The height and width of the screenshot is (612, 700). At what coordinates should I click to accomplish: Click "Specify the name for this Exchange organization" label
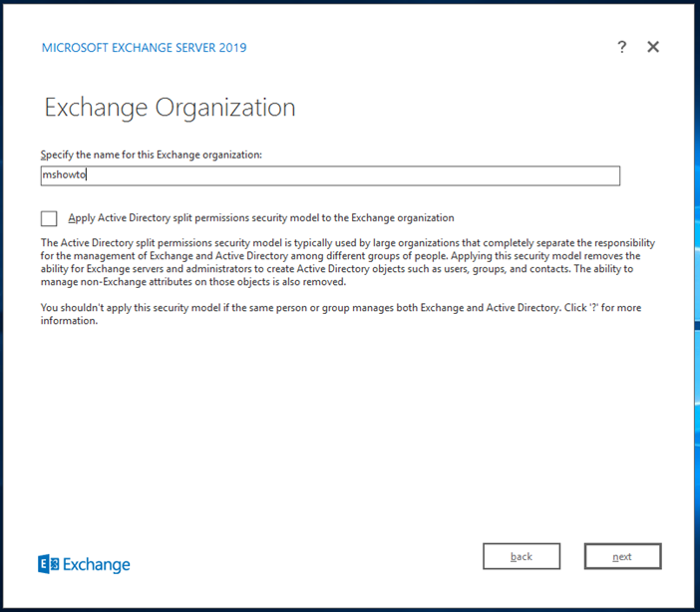pyautogui.click(x=151, y=154)
